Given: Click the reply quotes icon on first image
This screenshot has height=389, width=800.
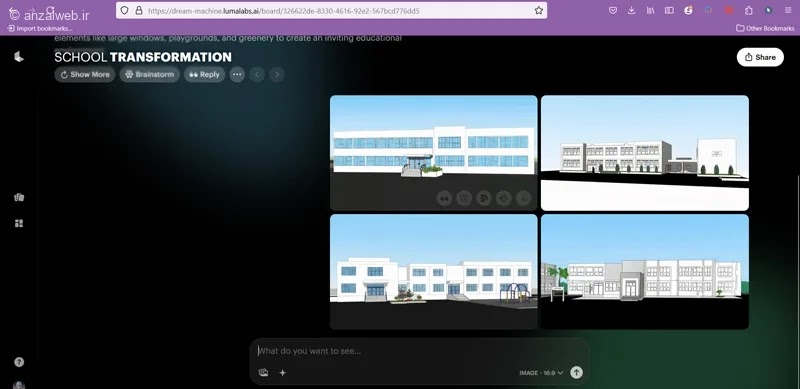Looking at the screenshot, I should pos(444,198).
